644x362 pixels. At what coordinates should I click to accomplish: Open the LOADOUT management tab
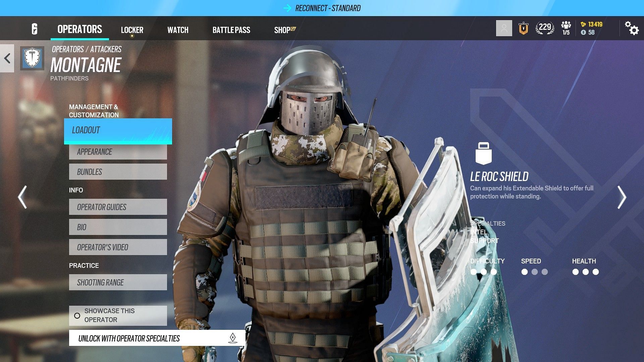[117, 130]
